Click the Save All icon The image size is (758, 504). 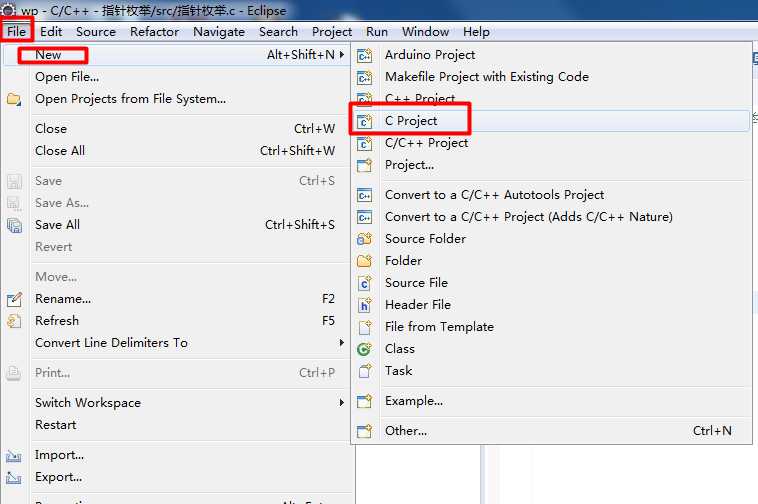pos(14,225)
